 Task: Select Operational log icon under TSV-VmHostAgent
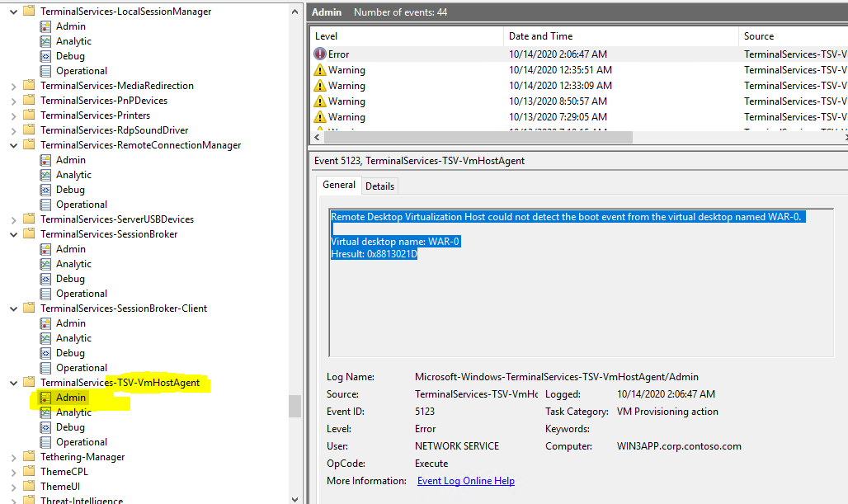[46, 442]
